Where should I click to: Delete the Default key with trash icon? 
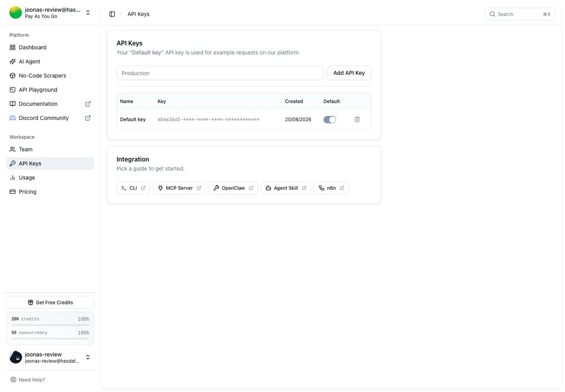(357, 120)
